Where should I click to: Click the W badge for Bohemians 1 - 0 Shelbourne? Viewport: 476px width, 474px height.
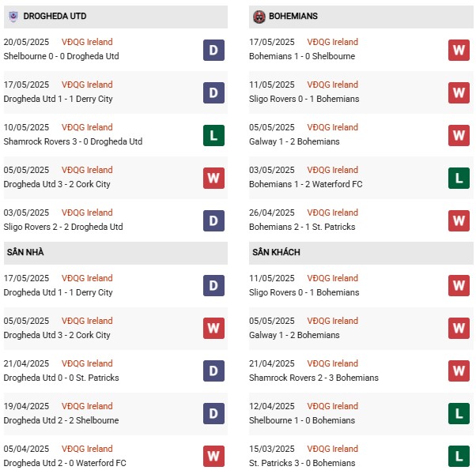click(459, 50)
